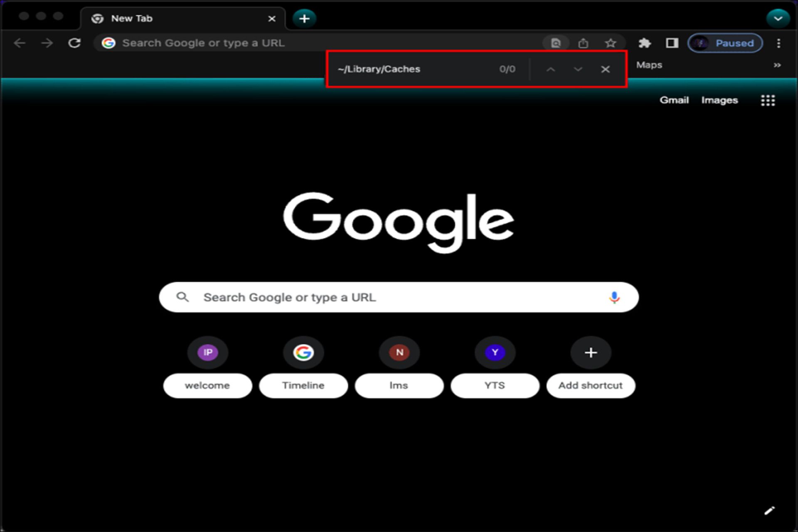Click the YTS shortcut label
Screen dimensions: 798x532
pyautogui.click(x=495, y=386)
